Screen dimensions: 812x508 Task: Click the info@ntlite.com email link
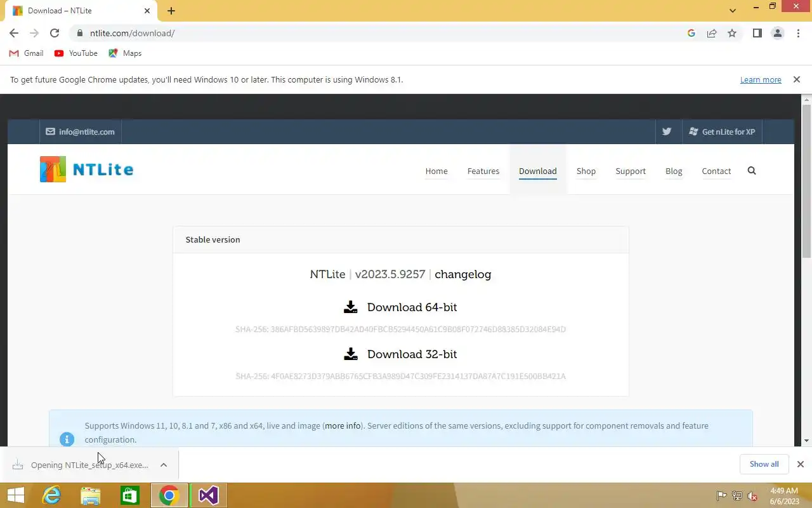pos(81,131)
